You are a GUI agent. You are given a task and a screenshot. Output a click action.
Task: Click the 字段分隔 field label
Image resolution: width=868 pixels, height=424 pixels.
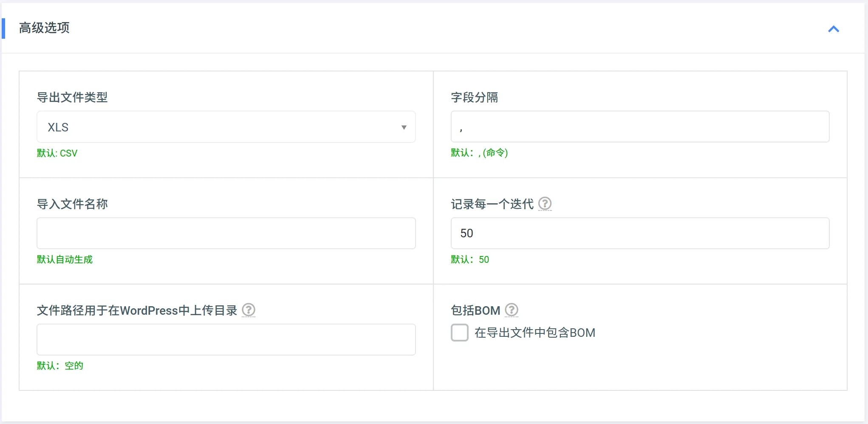[x=474, y=97]
